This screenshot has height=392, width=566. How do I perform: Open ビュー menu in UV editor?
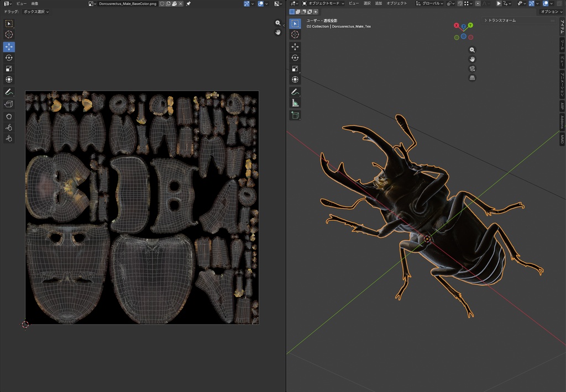pyautogui.click(x=22, y=4)
